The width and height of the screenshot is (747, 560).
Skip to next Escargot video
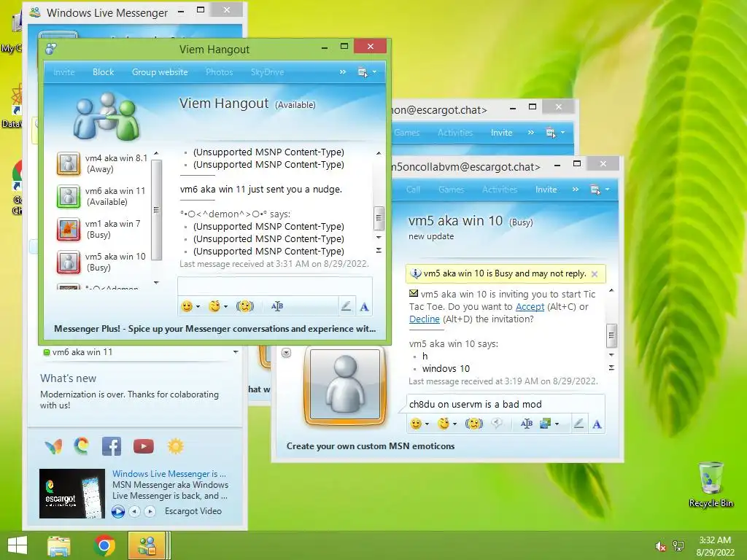click(150, 511)
